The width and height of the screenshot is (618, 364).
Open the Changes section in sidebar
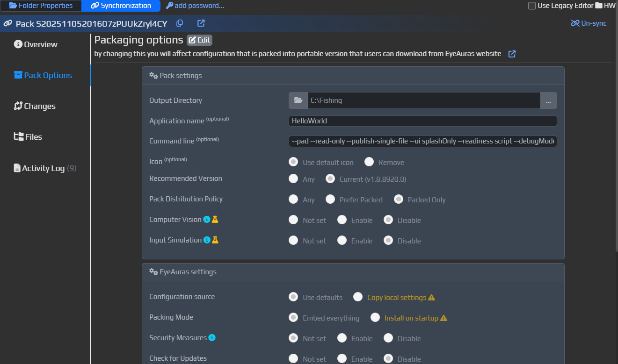[x=35, y=106]
